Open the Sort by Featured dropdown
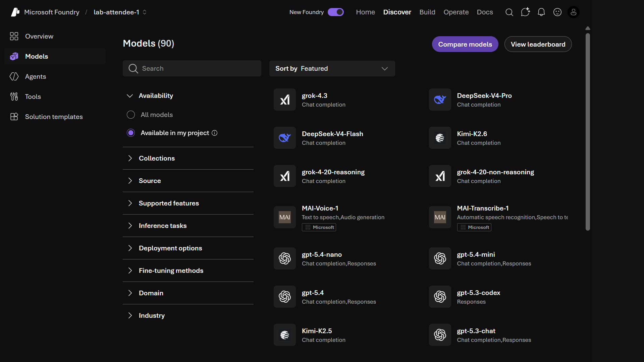 tap(332, 68)
